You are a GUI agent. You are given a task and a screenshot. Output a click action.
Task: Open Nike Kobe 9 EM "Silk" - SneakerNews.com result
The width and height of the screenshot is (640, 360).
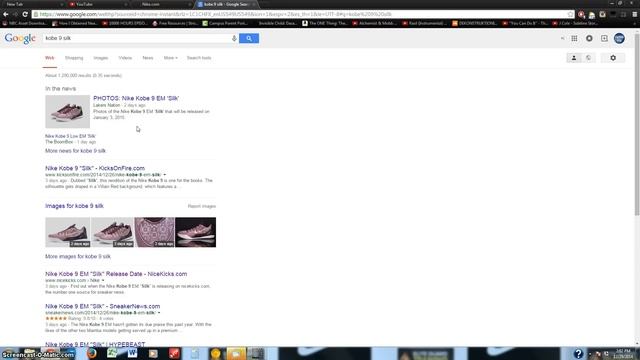(102, 306)
